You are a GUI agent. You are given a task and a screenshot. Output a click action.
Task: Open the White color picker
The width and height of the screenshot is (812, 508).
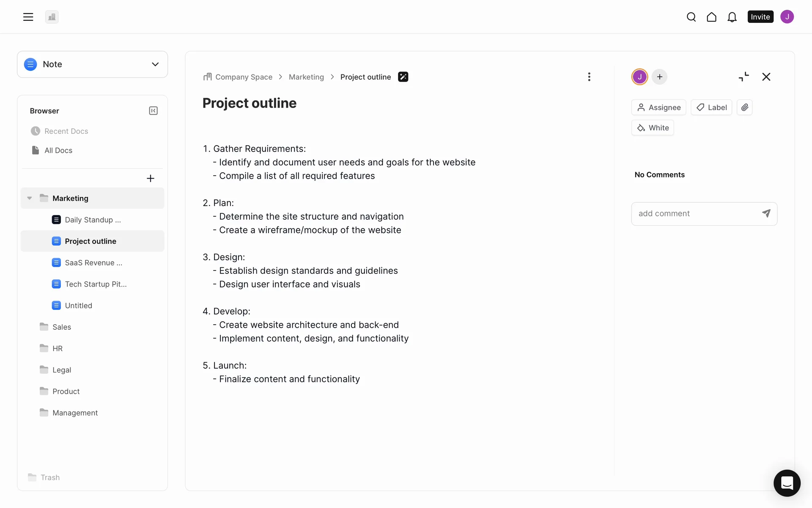point(653,128)
